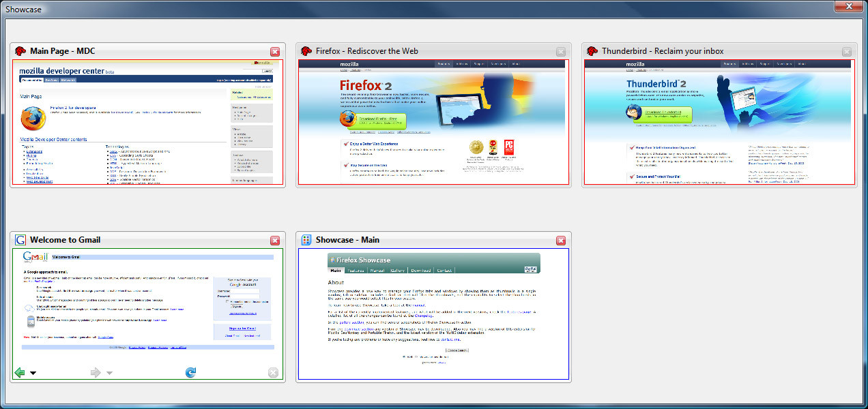Click the grey Forward arrow on the Gmail thumbnail
868x409 pixels.
(96, 372)
